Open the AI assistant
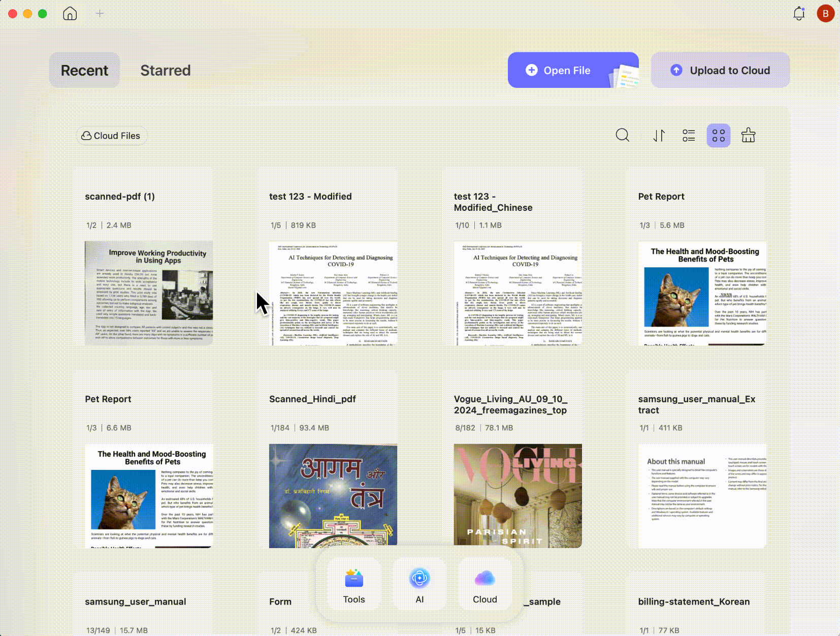Screen dimensions: 840x636 click(x=419, y=584)
